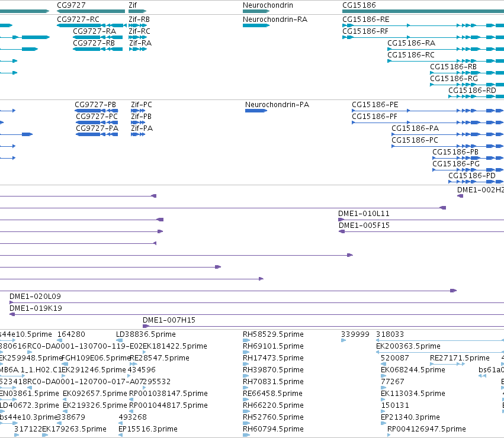The height and width of the screenshot is (438, 504).
Task: Select the Neurochondrin gene label
Action: click(x=268, y=5)
